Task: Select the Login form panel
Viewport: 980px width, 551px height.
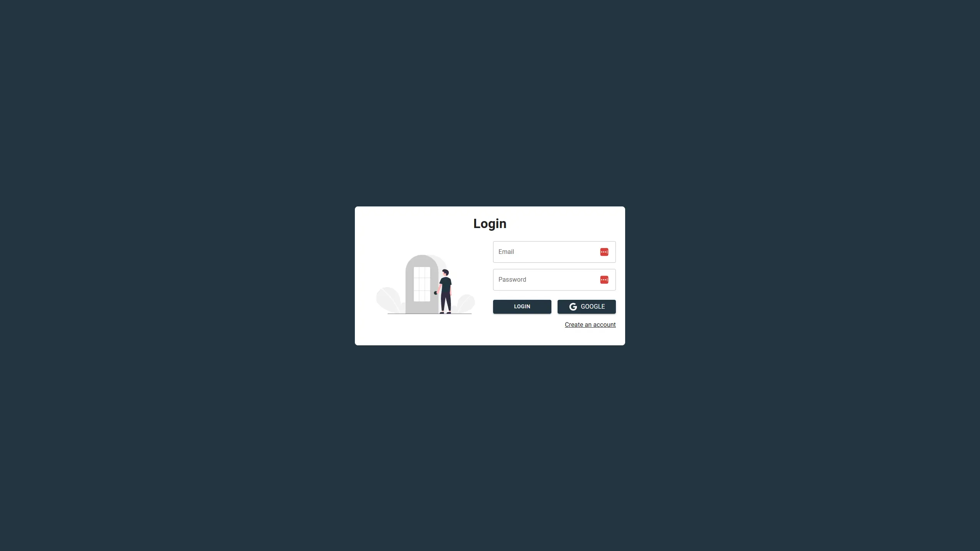Action: [490, 276]
